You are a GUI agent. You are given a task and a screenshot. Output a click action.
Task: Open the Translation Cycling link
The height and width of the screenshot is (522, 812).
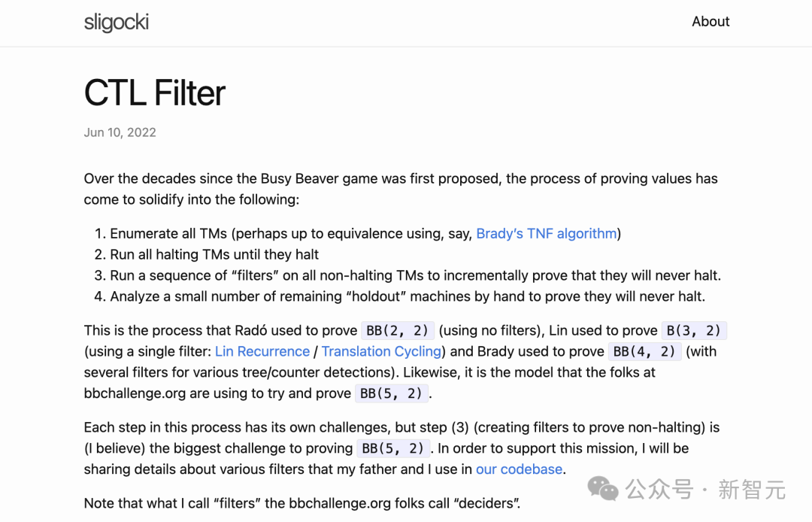(x=382, y=351)
